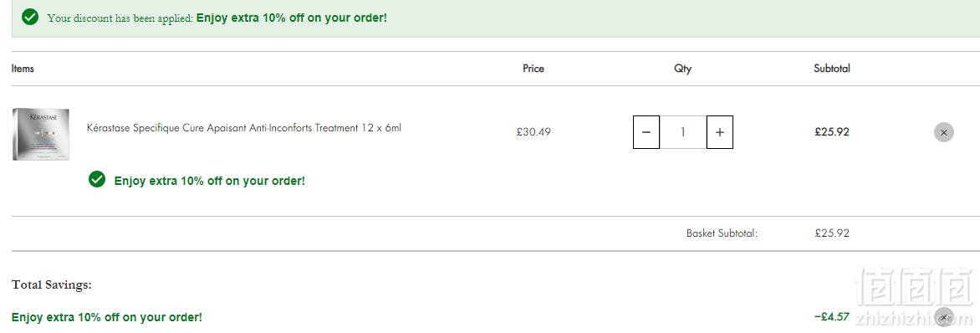Click the green checkmark icon in the top banner
The image size is (980, 333).
[30, 17]
